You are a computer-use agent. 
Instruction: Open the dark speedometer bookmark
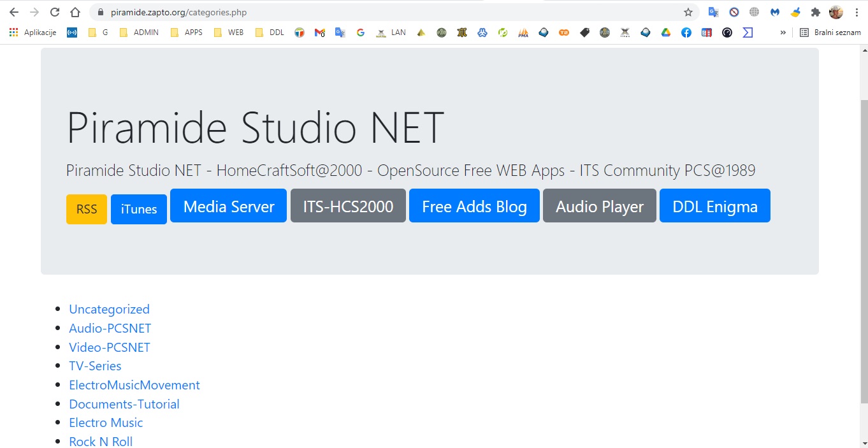pos(727,33)
